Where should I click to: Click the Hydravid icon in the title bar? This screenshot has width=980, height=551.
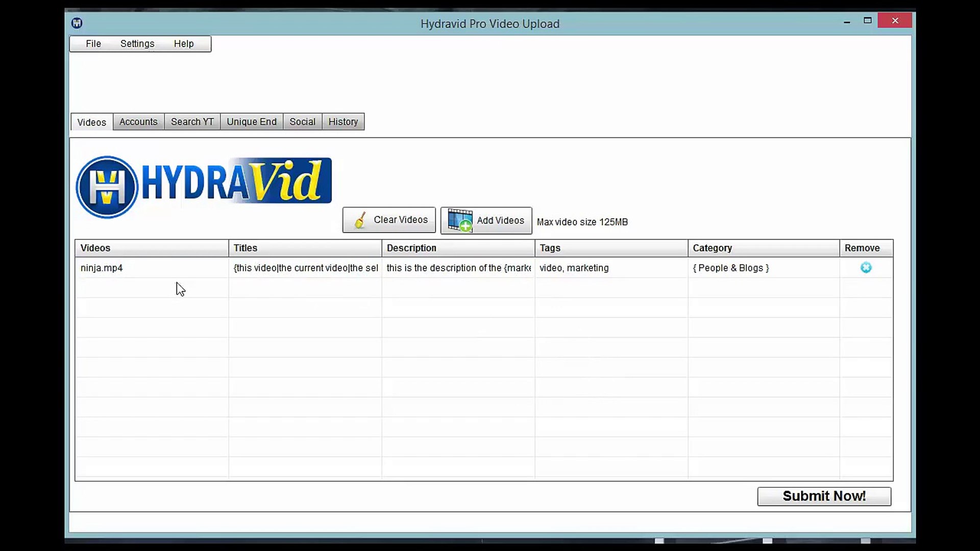click(x=77, y=23)
